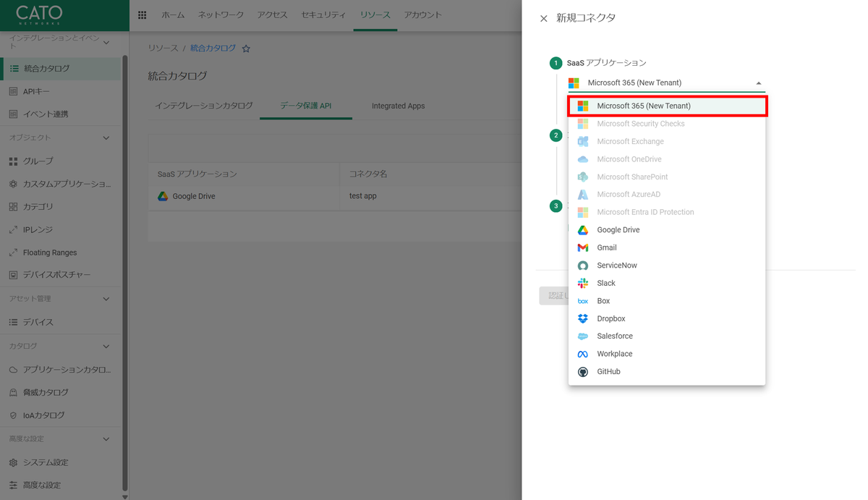Screen dimensions: 868x500
Task: Collapse the 高度な設定 section header chevron
Action: [x=106, y=438]
